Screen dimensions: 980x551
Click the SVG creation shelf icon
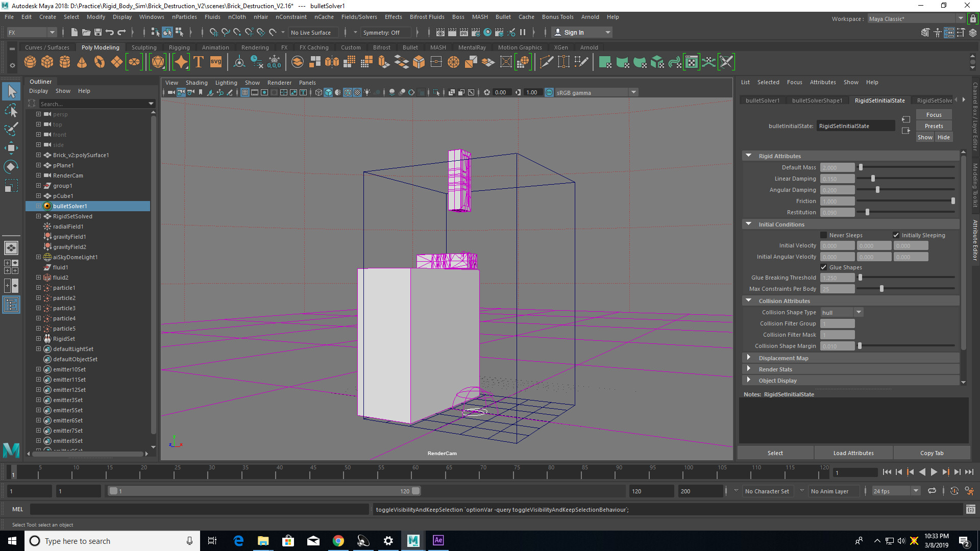point(215,62)
